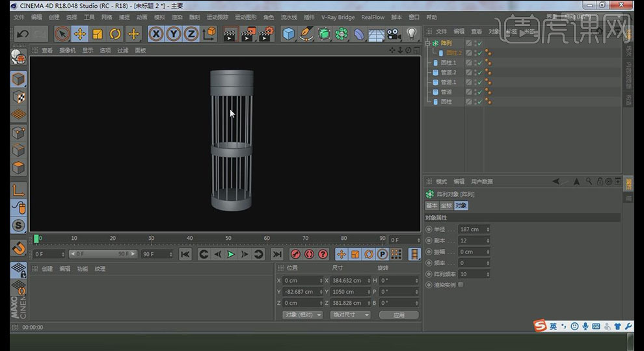Open the 文件 menu in main menu bar
Viewport: 644px width, 351px height.
pyautogui.click(x=19, y=18)
